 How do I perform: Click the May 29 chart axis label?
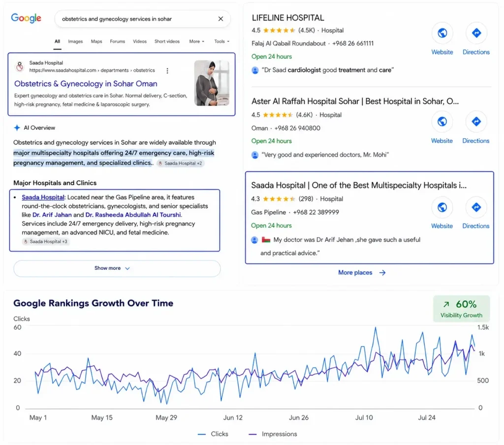point(166,417)
